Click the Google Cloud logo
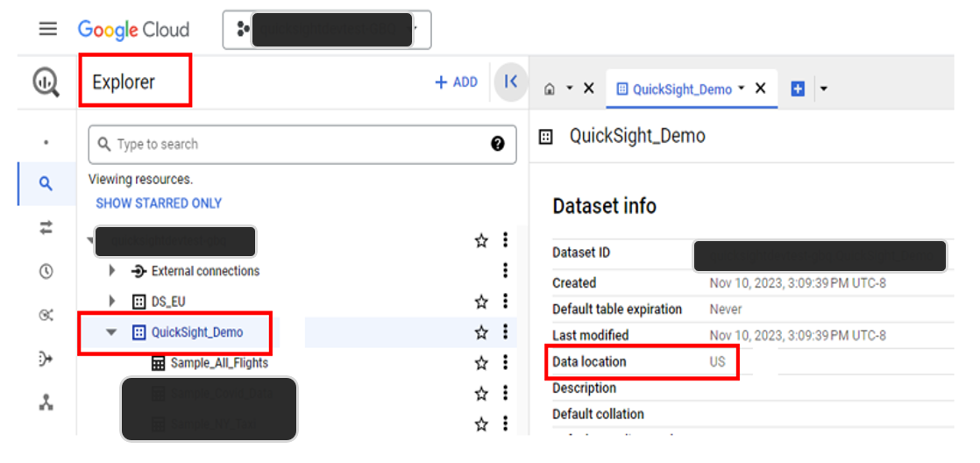 coord(134,29)
